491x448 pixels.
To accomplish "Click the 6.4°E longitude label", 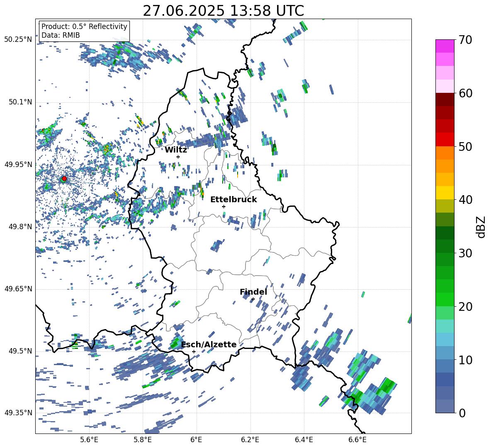I will click(x=304, y=440).
